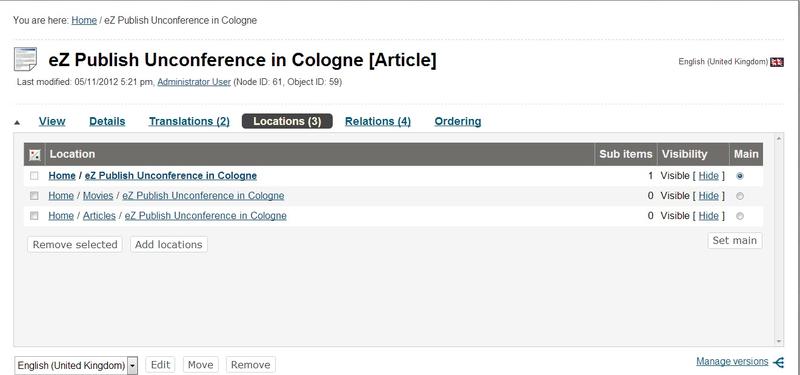Click the Add locations button
The width and height of the screenshot is (800, 375).
[x=169, y=244]
